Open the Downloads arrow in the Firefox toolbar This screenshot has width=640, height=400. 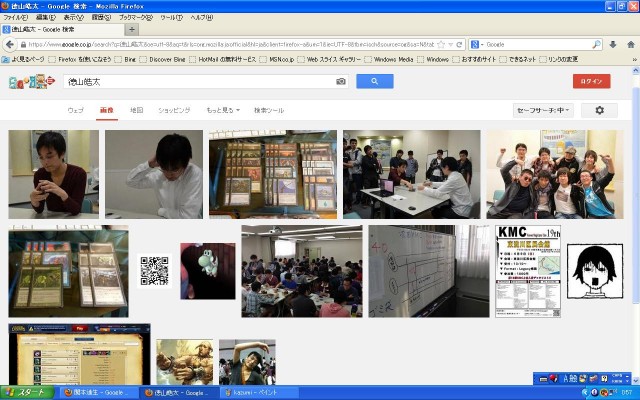click(x=613, y=44)
